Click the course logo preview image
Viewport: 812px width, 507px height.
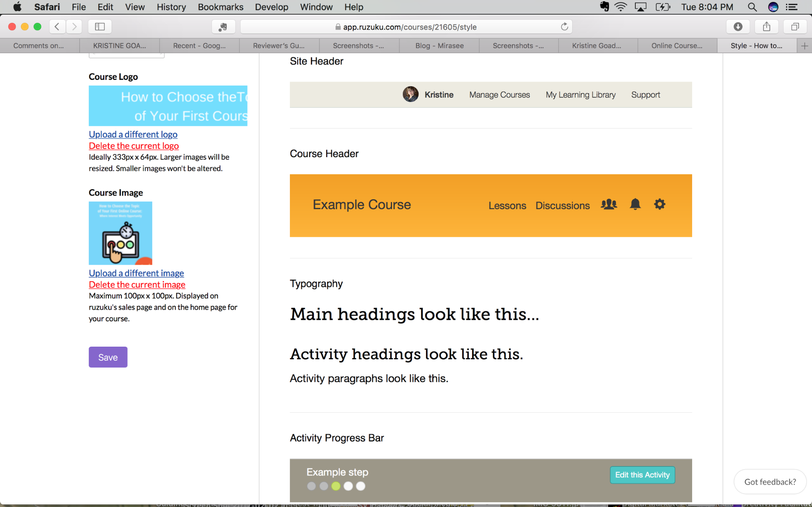point(168,106)
